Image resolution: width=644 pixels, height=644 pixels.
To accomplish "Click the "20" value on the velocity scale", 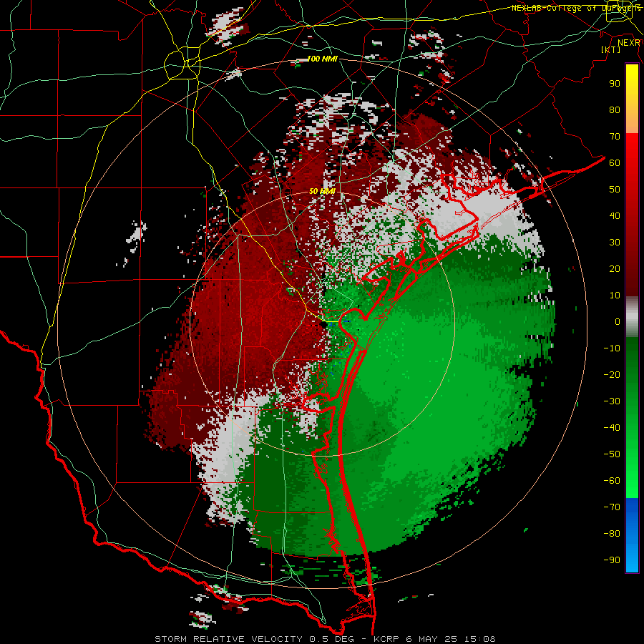I will click(x=615, y=268).
